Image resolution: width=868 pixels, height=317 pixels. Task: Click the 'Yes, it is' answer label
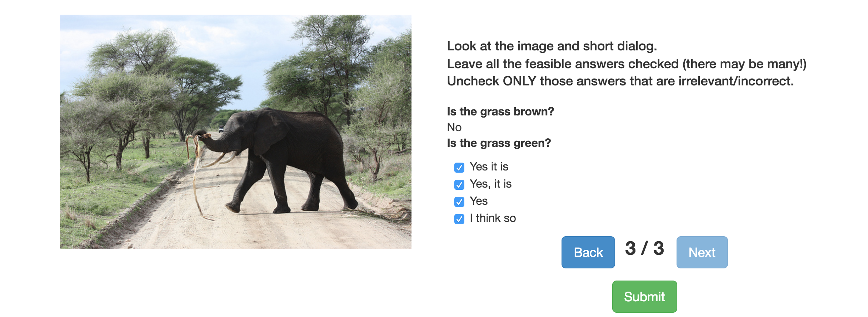click(x=490, y=184)
